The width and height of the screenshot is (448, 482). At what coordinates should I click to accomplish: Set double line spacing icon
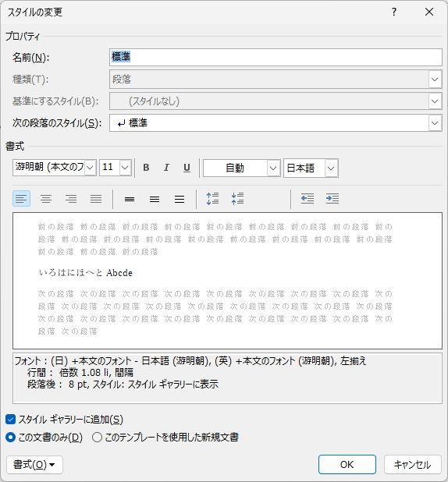tap(180, 199)
